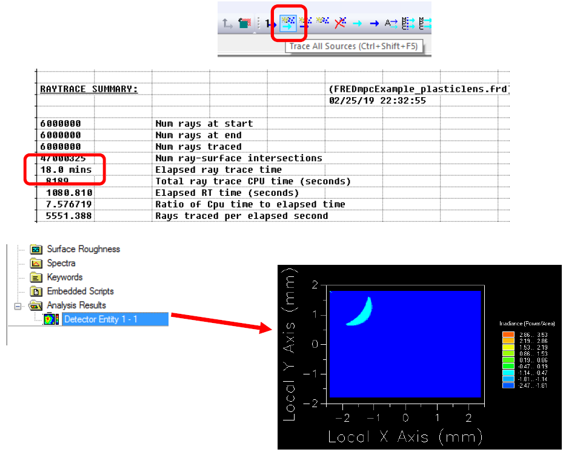The width and height of the screenshot is (569, 455).
Task: Collapse the Analysis Results tree node
Action: pyautogui.click(x=17, y=307)
